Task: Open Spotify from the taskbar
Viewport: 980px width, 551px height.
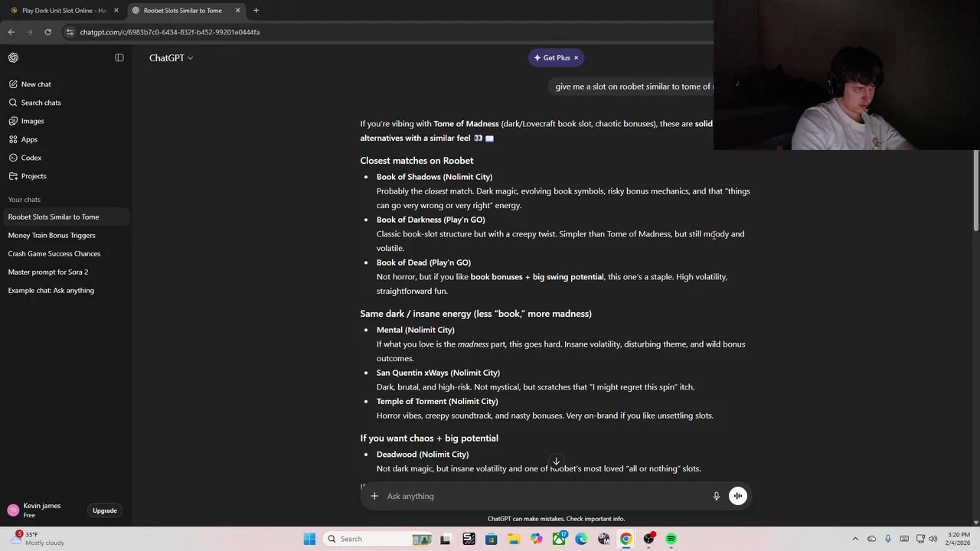Action: (671, 539)
